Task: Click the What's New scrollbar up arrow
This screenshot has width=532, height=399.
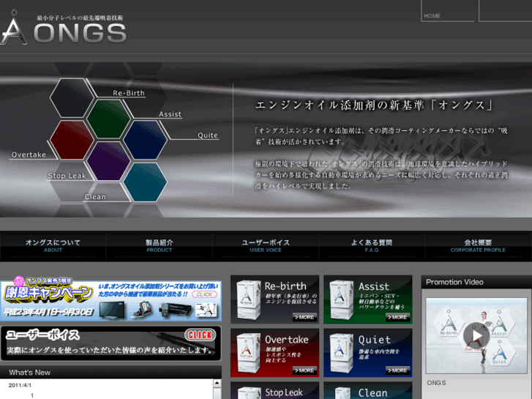Action: (217, 384)
